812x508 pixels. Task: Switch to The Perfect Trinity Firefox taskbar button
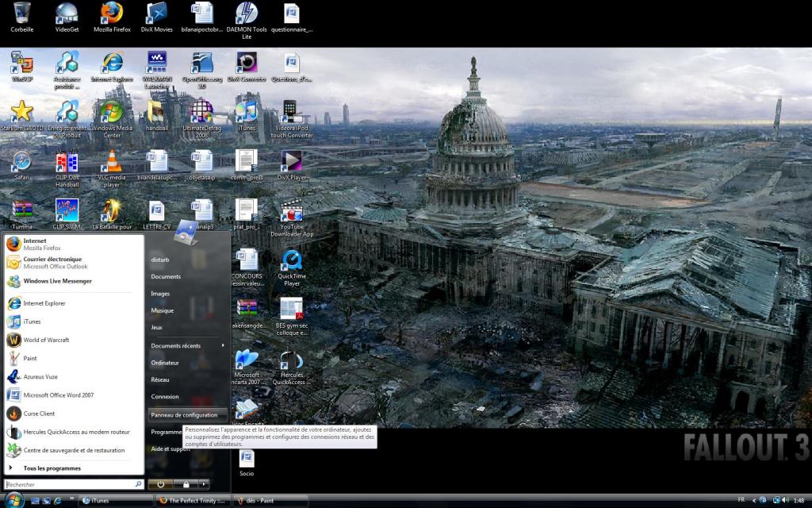[193, 501]
